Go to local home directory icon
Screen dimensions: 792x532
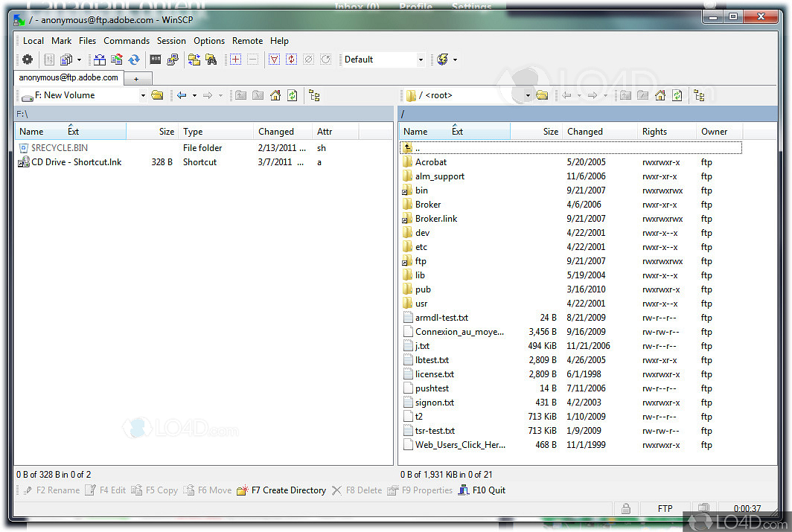(x=275, y=95)
